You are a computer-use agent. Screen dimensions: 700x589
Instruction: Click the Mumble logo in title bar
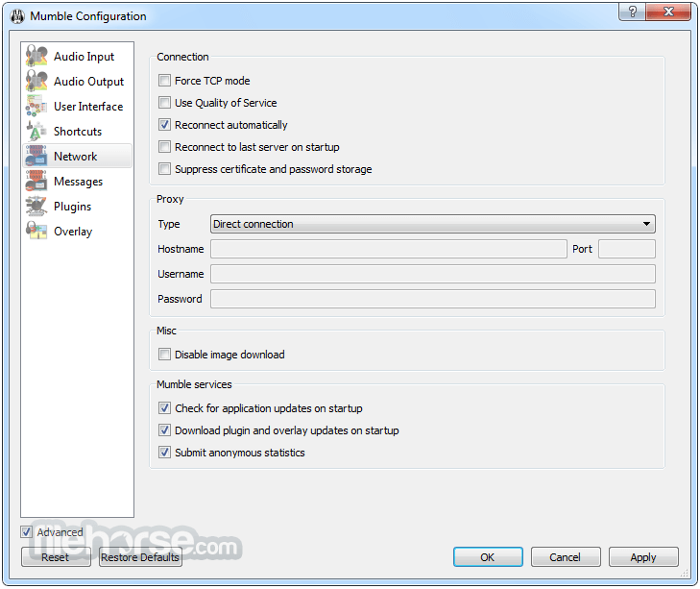(17, 16)
